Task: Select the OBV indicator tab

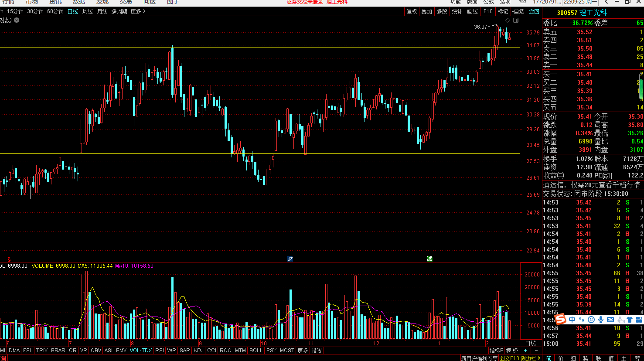Action: pos(96,351)
